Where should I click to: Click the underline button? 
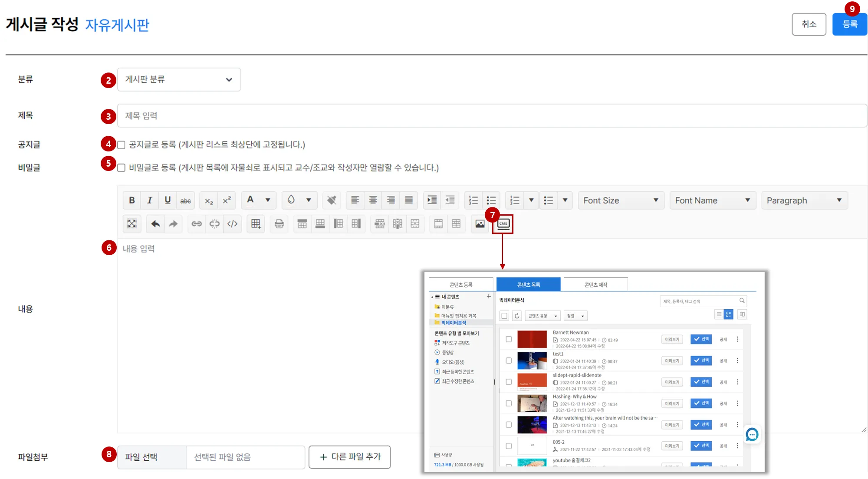click(x=168, y=200)
